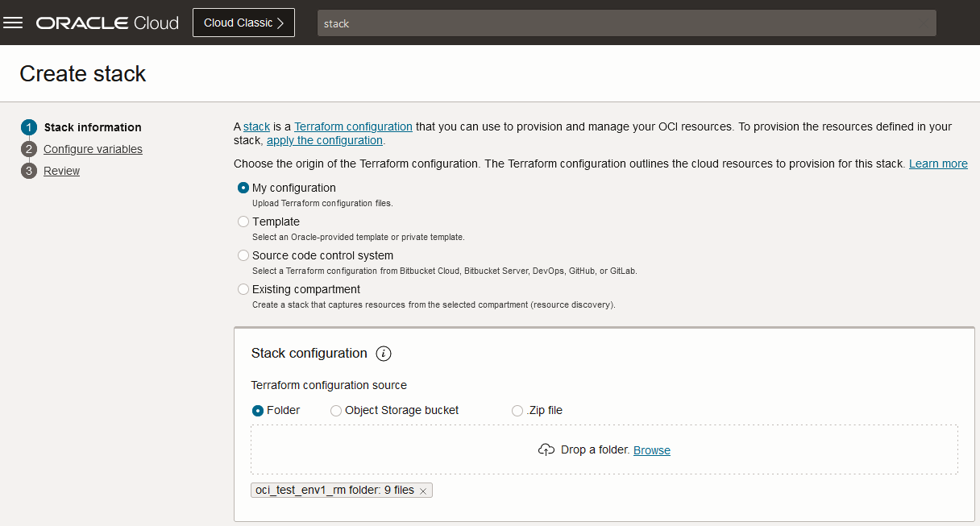Click step 1 circle for Stack information
This screenshot has height=526, width=980.
pos(29,127)
